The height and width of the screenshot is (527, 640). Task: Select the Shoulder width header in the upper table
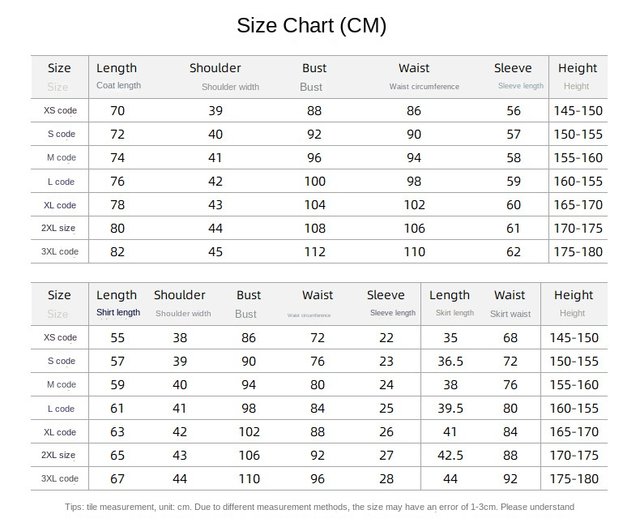pos(230,87)
